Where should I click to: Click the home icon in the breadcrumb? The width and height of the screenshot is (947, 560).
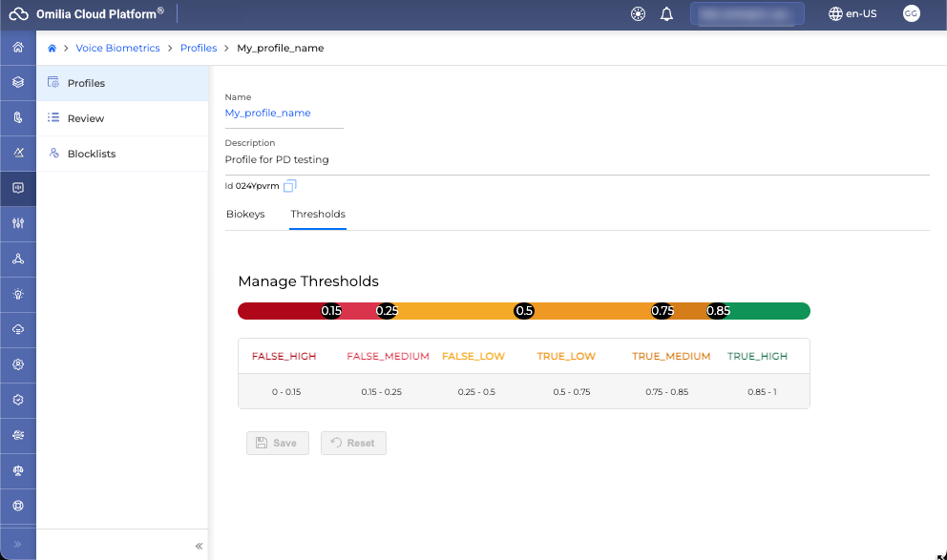(x=53, y=48)
